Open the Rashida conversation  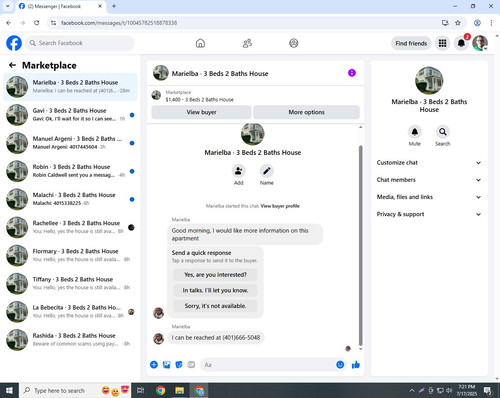pos(70,340)
